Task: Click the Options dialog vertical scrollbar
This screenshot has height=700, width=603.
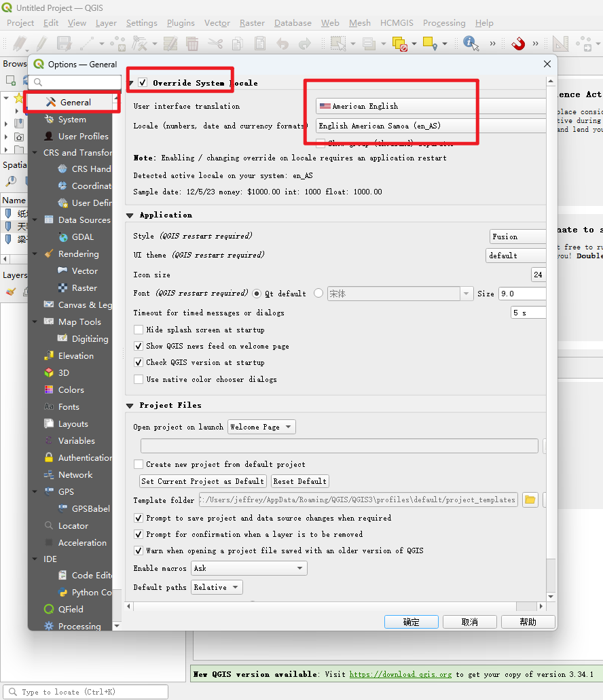Action: coord(551,338)
